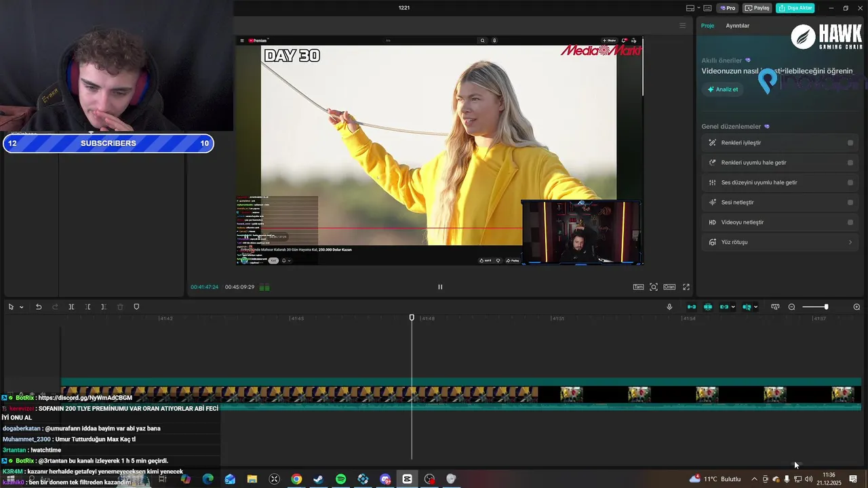This screenshot has height=488, width=868.
Task: Enable 'Sesi netleştir' checkbox
Action: click(850, 202)
